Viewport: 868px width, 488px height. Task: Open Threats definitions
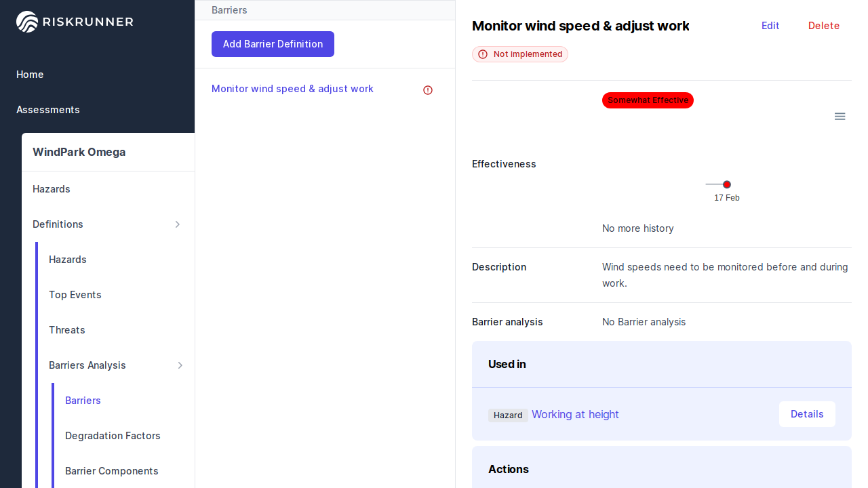click(x=67, y=330)
